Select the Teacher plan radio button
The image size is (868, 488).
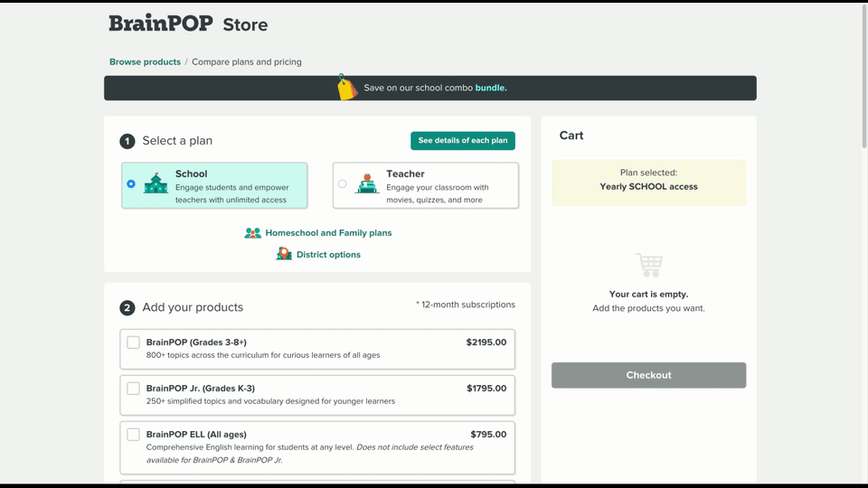[x=342, y=183]
